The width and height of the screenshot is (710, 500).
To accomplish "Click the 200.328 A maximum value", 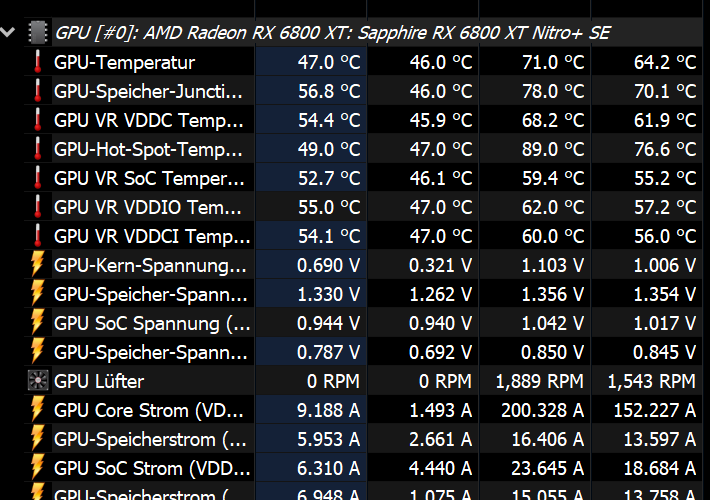I will (543, 410).
